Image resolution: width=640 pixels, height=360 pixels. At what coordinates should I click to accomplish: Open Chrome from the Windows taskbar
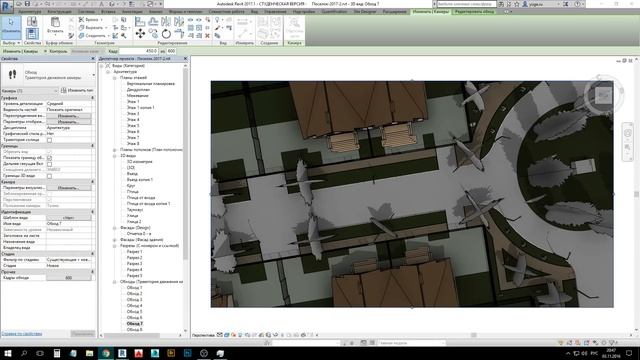[106, 353]
